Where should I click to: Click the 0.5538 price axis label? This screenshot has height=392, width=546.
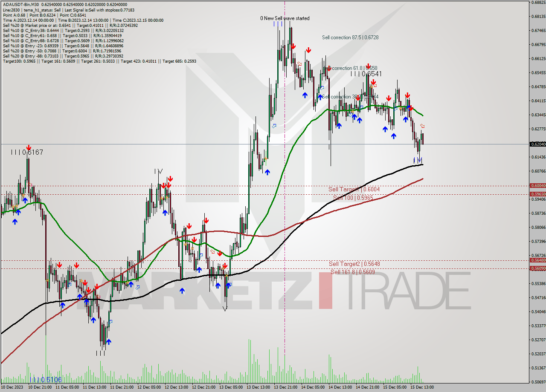[538, 283]
